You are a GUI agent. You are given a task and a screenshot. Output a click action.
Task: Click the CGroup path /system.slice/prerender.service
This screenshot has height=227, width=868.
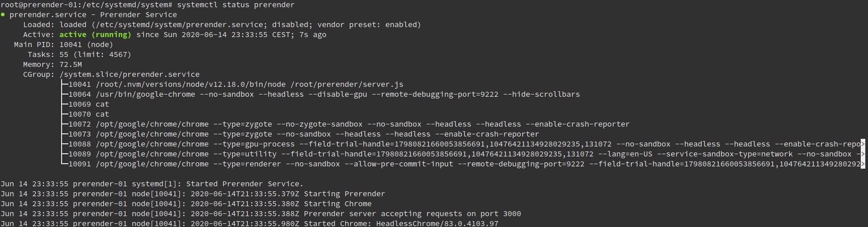tap(129, 74)
